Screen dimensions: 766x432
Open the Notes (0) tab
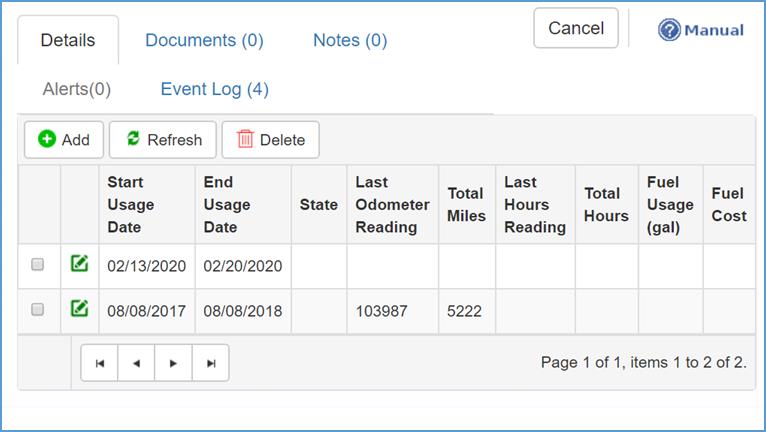pos(350,40)
